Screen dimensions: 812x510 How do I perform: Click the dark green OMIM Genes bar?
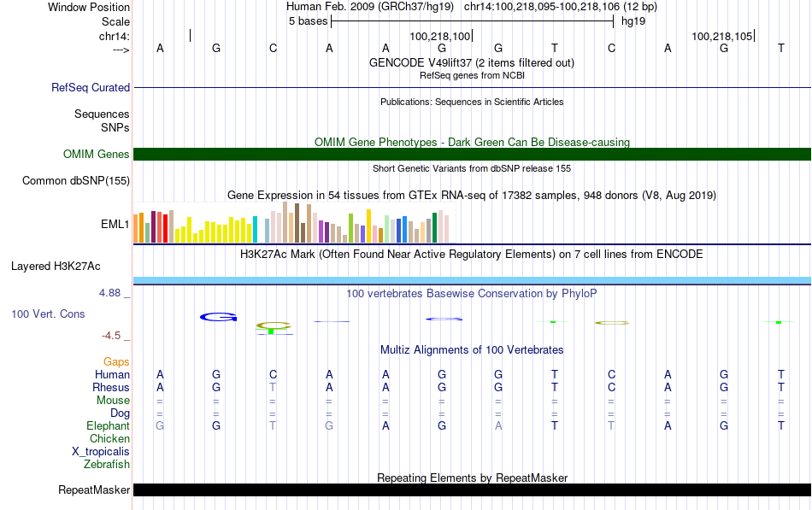tap(472, 155)
